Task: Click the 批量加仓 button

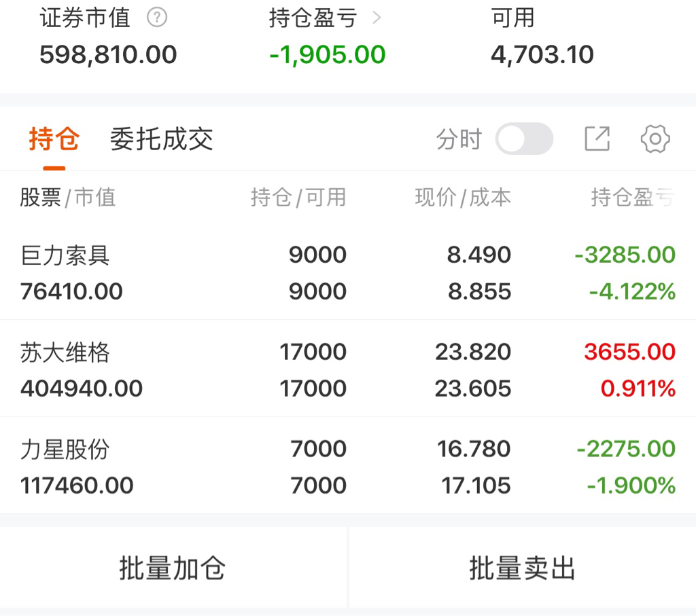Action: (173, 568)
